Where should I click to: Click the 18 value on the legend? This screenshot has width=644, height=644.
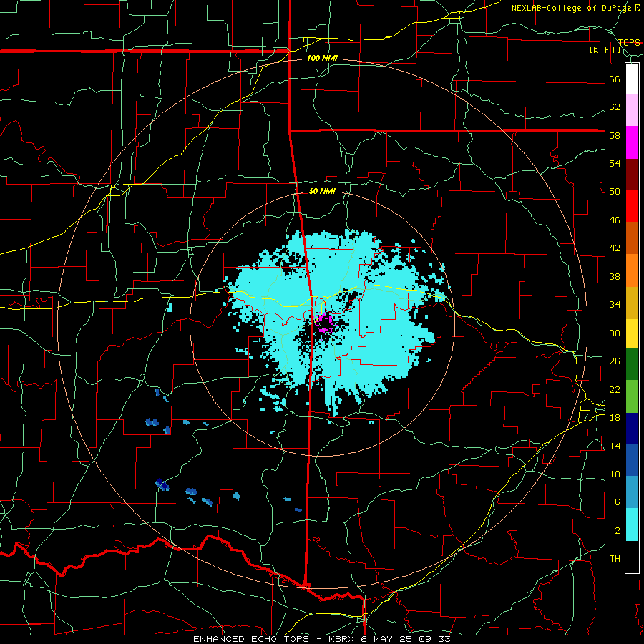(615, 418)
